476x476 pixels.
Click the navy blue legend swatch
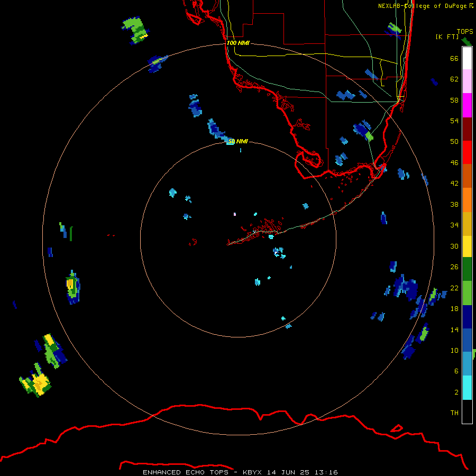click(467, 317)
